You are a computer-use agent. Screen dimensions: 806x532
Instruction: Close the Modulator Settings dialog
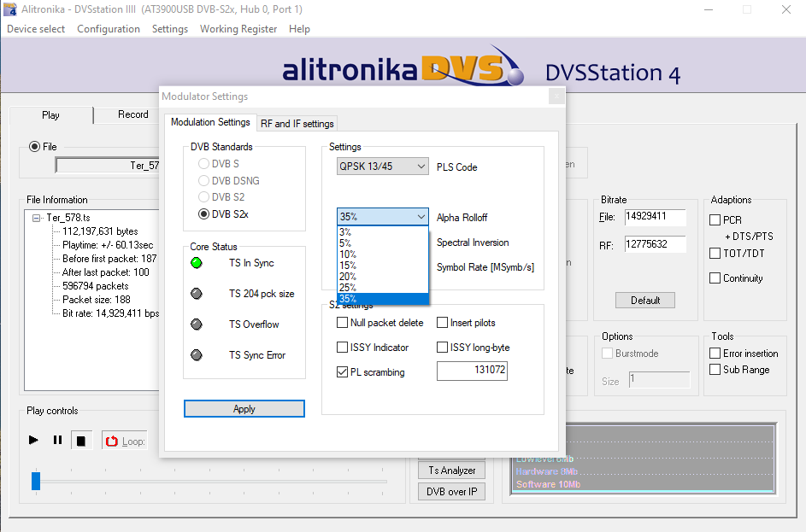click(556, 96)
